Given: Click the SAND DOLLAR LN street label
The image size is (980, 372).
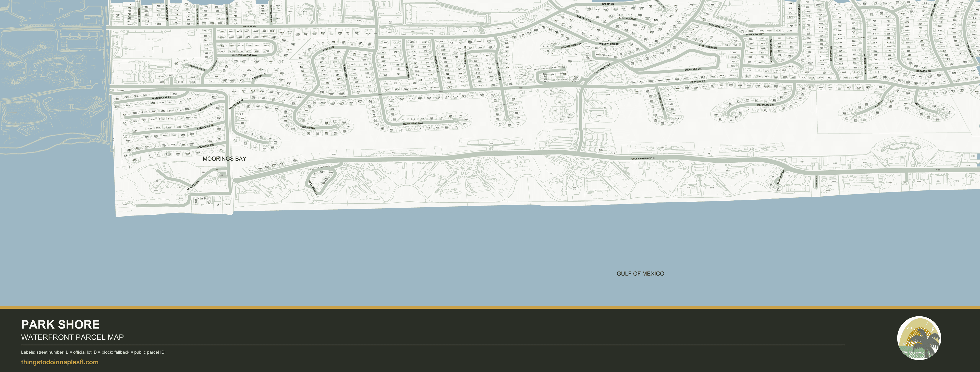Looking at the screenshot, I should pos(161,98).
